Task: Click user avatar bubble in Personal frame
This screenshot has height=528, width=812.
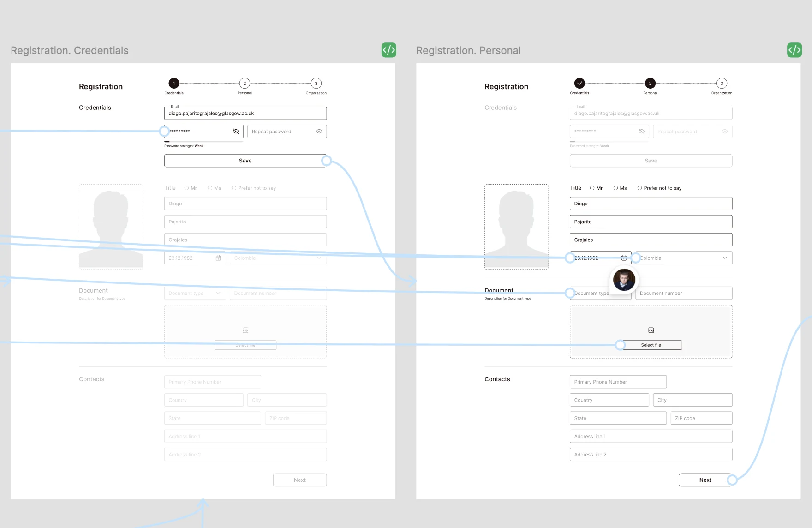Action: pyautogui.click(x=624, y=280)
